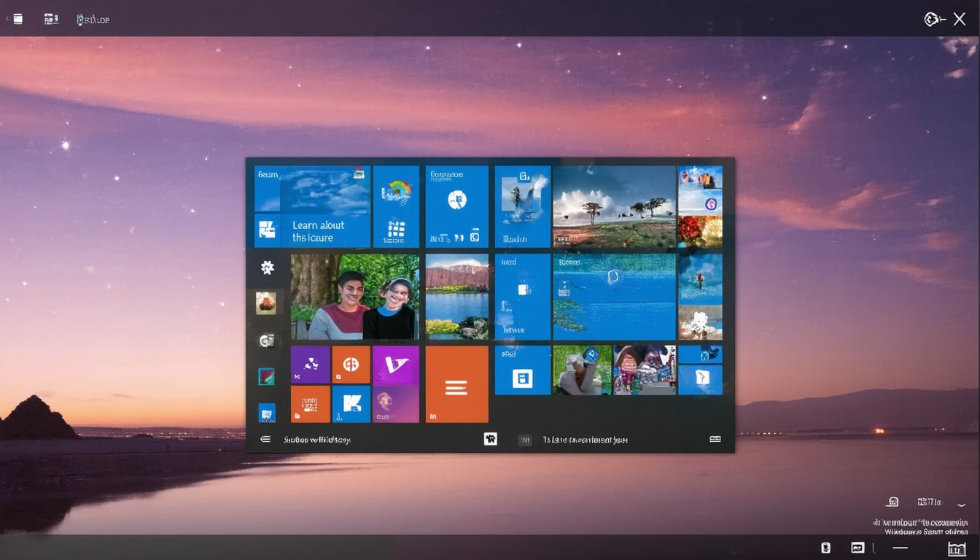Image resolution: width=980 pixels, height=560 pixels.
Task: Open the settings gear in Start sidebar
Action: click(x=268, y=268)
